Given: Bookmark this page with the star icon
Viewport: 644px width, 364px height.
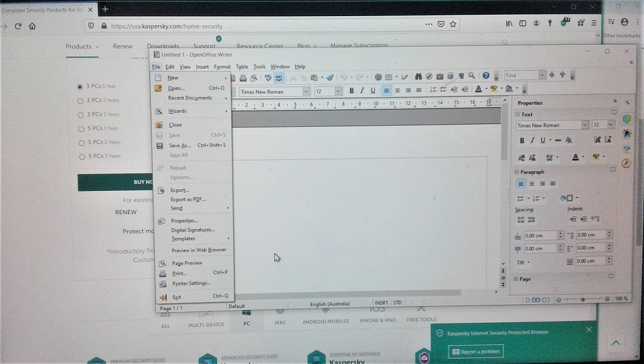Looking at the screenshot, I should [453, 24].
